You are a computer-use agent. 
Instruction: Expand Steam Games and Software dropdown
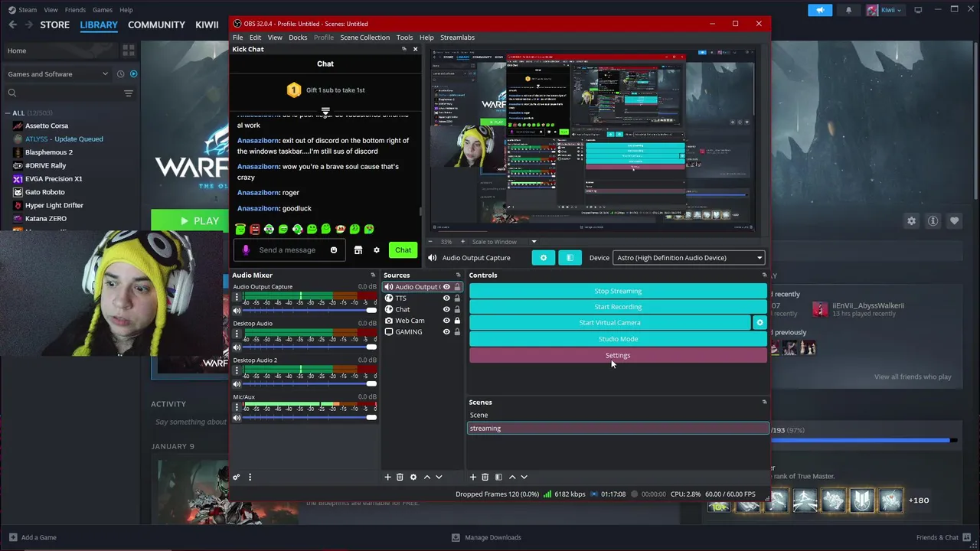(105, 74)
